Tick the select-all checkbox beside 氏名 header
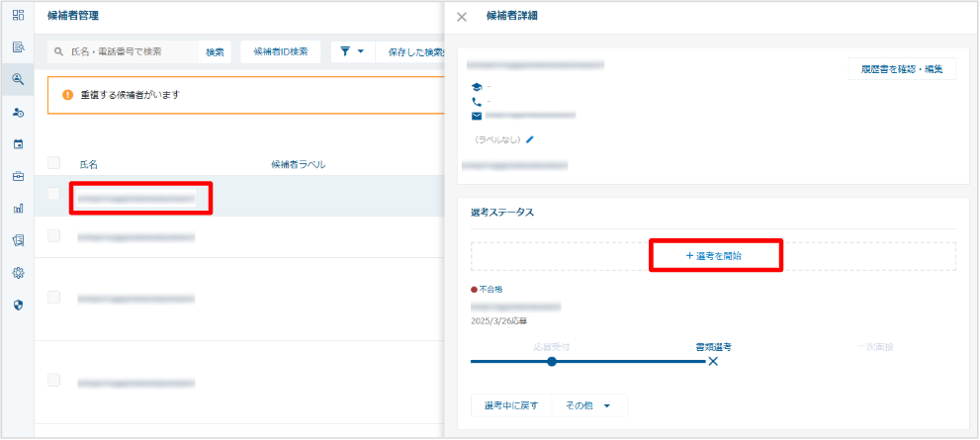Image resolution: width=980 pixels, height=440 pixels. [x=54, y=163]
